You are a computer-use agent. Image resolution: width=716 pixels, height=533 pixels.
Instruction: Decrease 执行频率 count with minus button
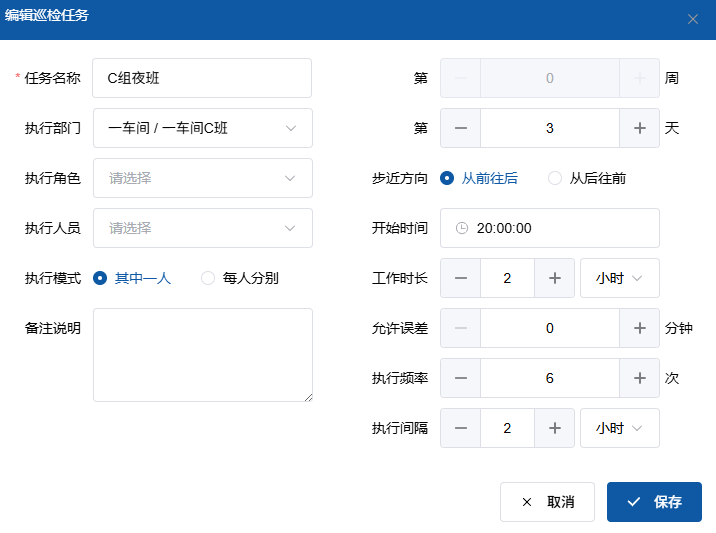coord(461,378)
